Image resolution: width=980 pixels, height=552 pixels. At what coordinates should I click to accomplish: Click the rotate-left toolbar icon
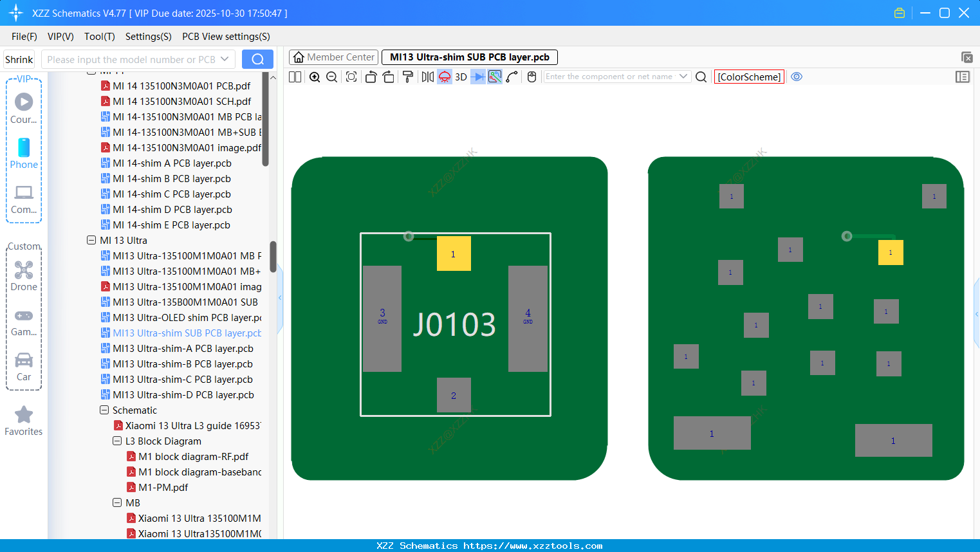coord(371,77)
